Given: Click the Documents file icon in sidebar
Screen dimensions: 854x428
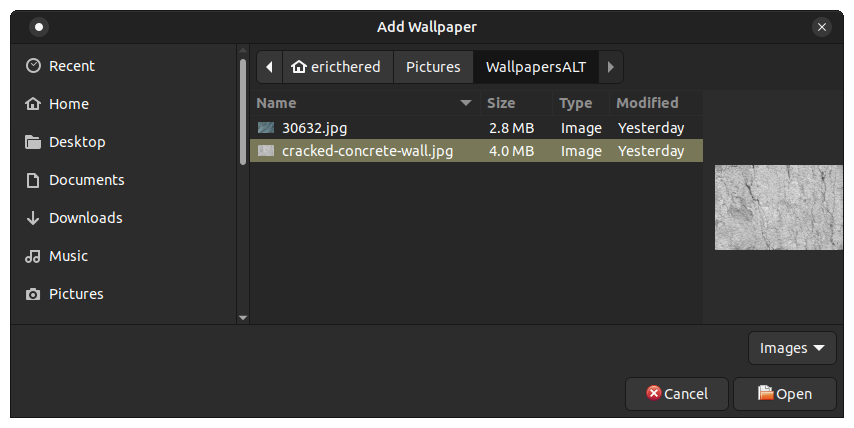Looking at the screenshot, I should click(33, 180).
